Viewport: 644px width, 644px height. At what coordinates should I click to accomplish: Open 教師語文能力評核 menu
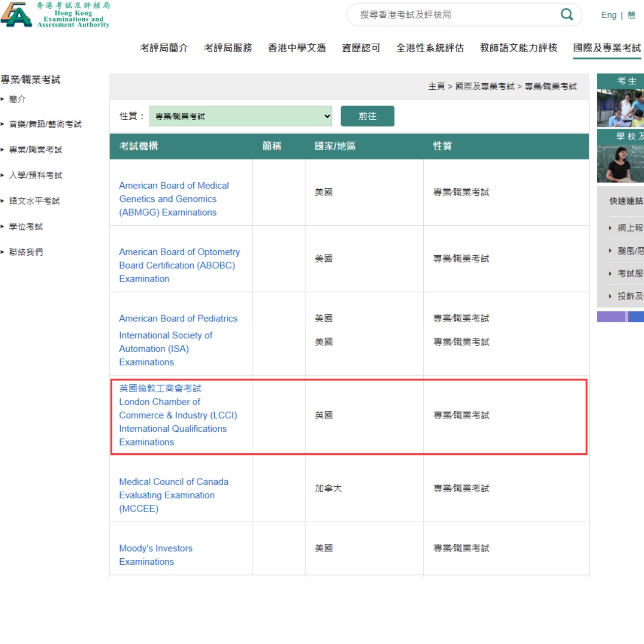click(519, 48)
